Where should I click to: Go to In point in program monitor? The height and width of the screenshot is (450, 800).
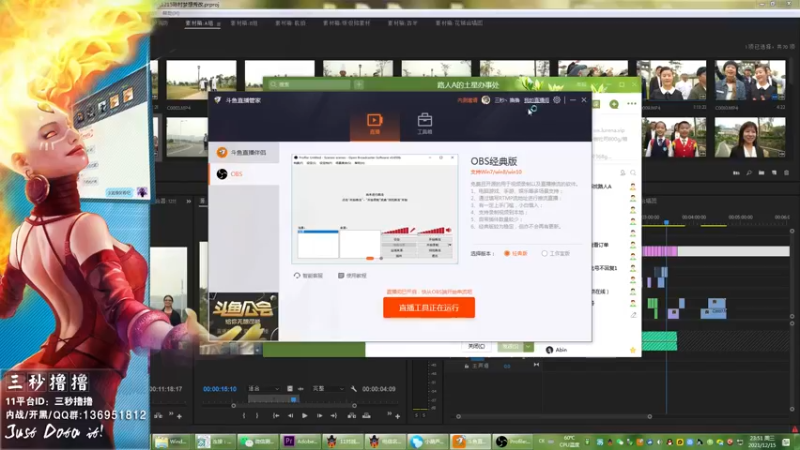[x=276, y=416]
